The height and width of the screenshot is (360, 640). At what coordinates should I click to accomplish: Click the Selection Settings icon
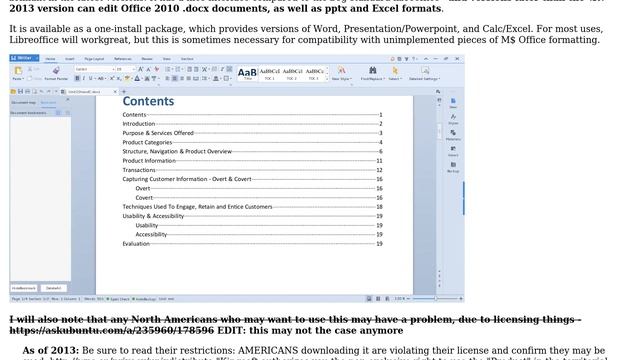425,70
